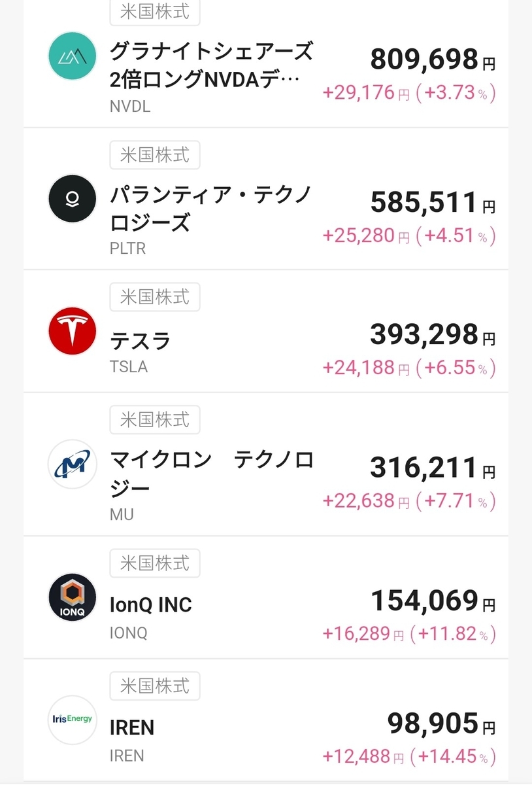Tap the Iris Energy logo icon
This screenshot has width=532, height=785.
(73, 720)
